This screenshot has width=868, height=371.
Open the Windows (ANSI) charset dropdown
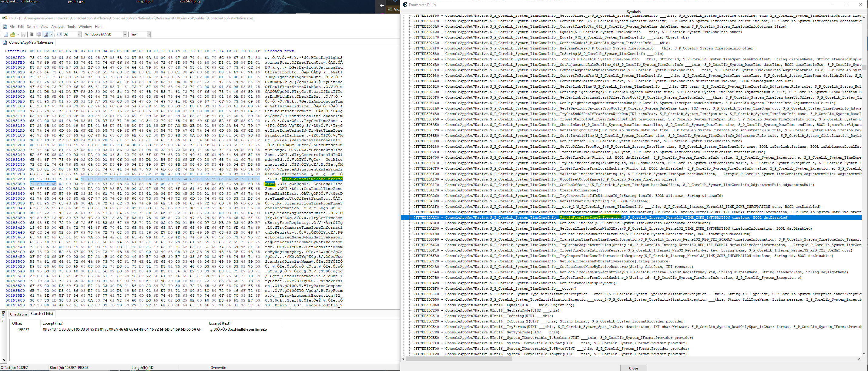tap(125, 34)
